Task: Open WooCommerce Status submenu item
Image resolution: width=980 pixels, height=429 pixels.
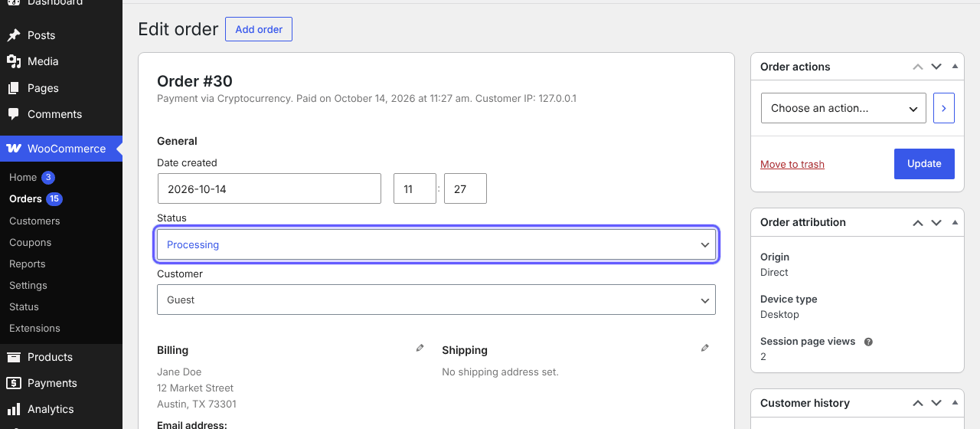Action: pyautogui.click(x=24, y=306)
